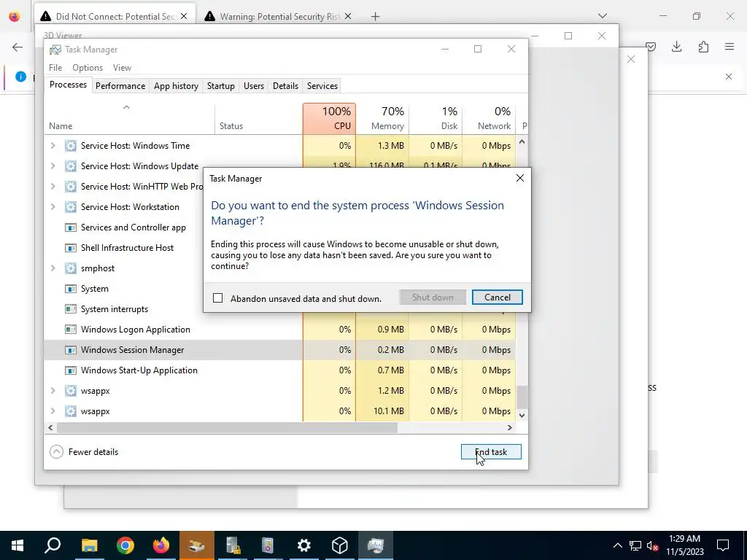Sort processes by Memory column
The image size is (747, 560).
tap(382, 119)
